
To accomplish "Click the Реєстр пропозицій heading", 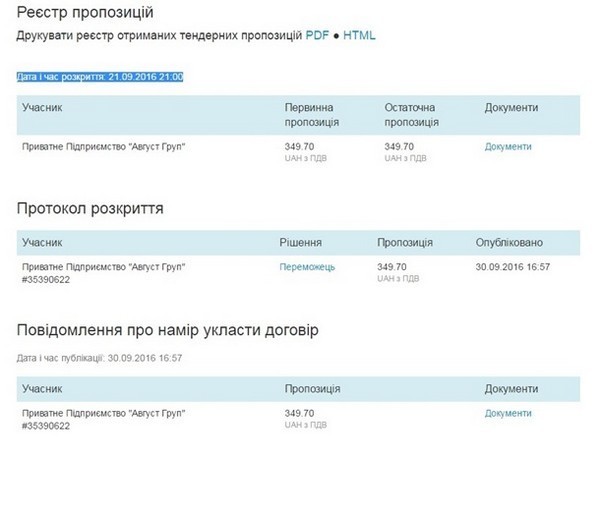I will coord(85,12).
